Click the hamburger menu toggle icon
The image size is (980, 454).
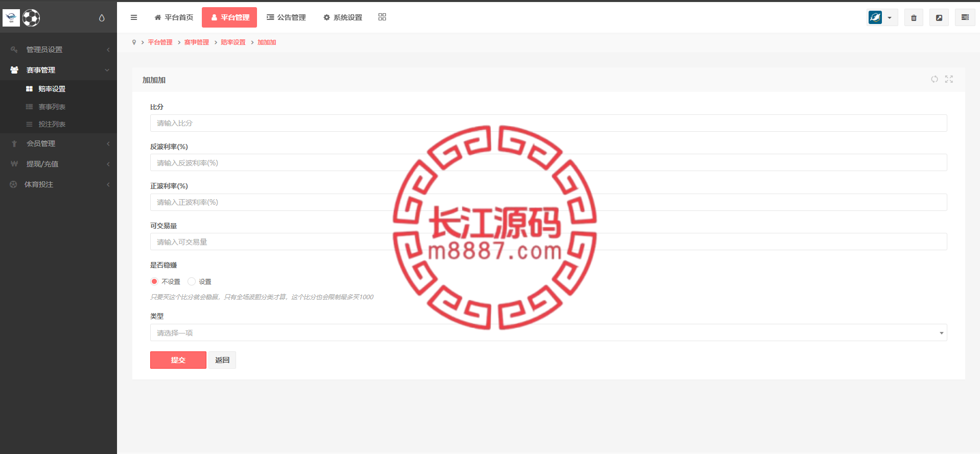click(134, 17)
